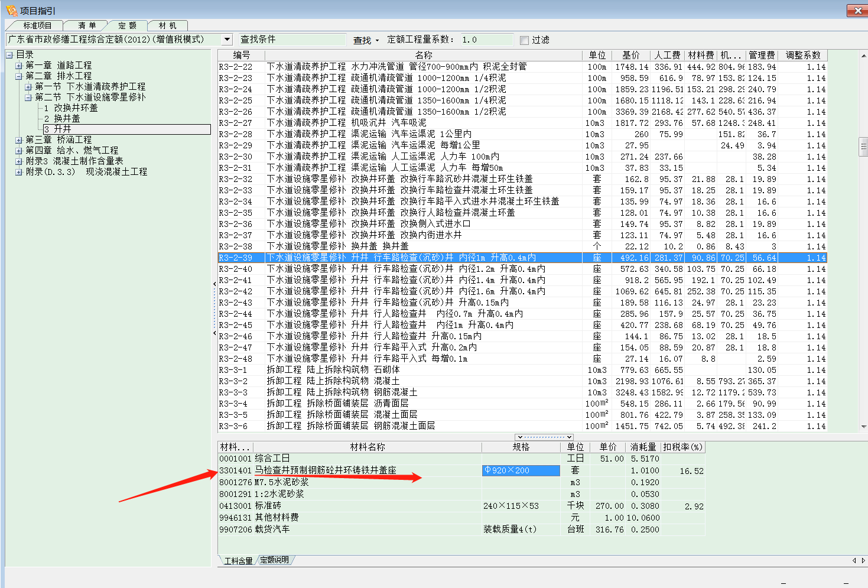Select tree item 3 升井

[126, 129]
